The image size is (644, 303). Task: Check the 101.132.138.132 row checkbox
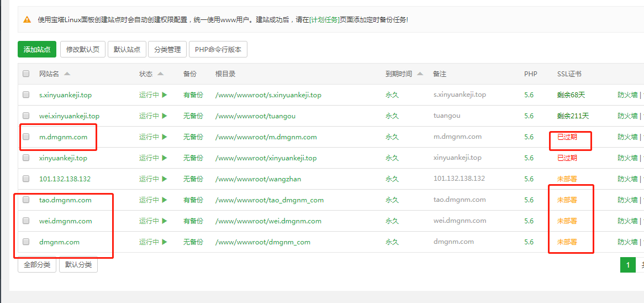coord(26,179)
